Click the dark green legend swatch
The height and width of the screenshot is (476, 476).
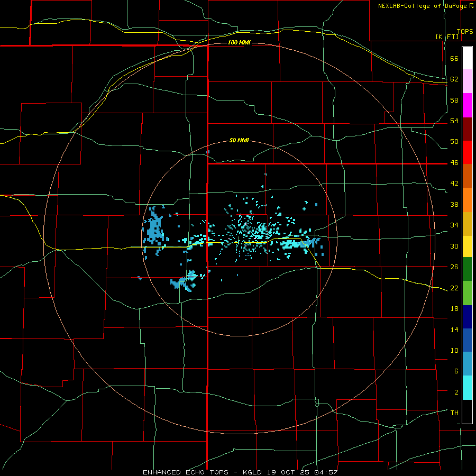(x=467, y=269)
